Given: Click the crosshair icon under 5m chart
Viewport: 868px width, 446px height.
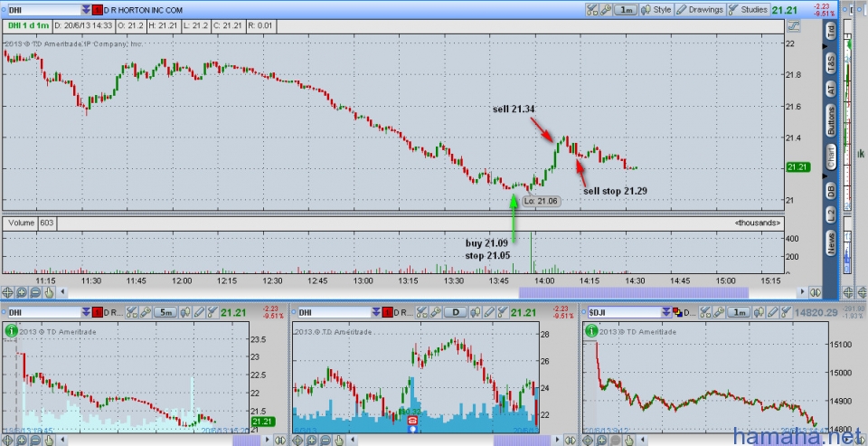Looking at the screenshot, I should click(8, 441).
